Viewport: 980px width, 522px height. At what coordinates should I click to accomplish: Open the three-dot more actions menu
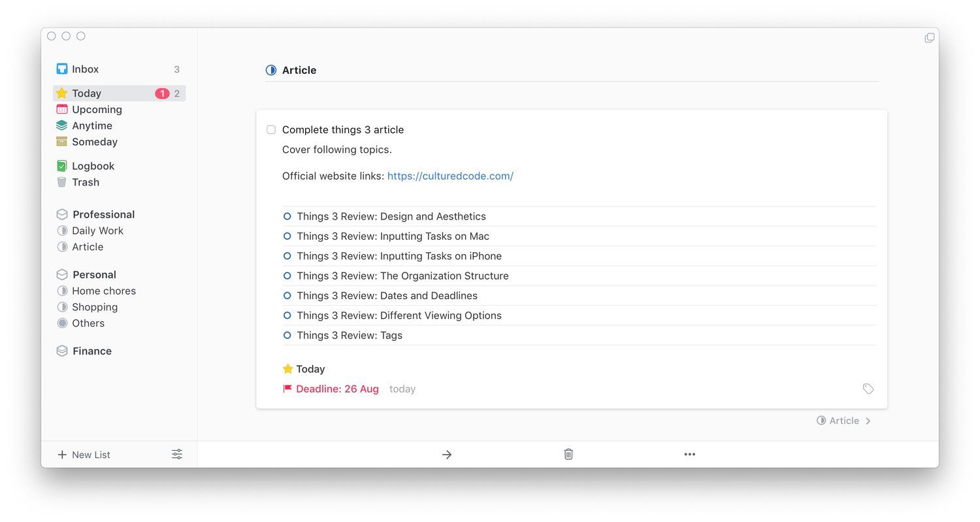(690, 455)
